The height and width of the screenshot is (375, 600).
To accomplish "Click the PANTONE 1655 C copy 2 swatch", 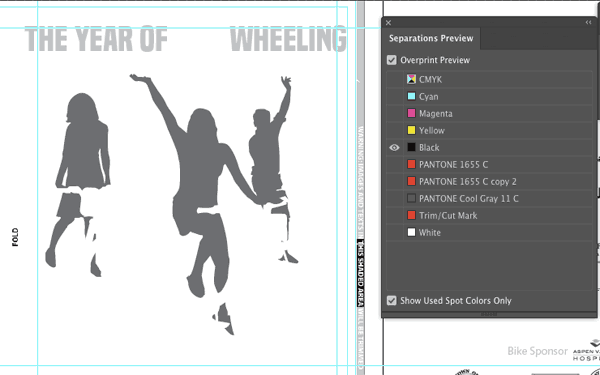I will [x=411, y=181].
